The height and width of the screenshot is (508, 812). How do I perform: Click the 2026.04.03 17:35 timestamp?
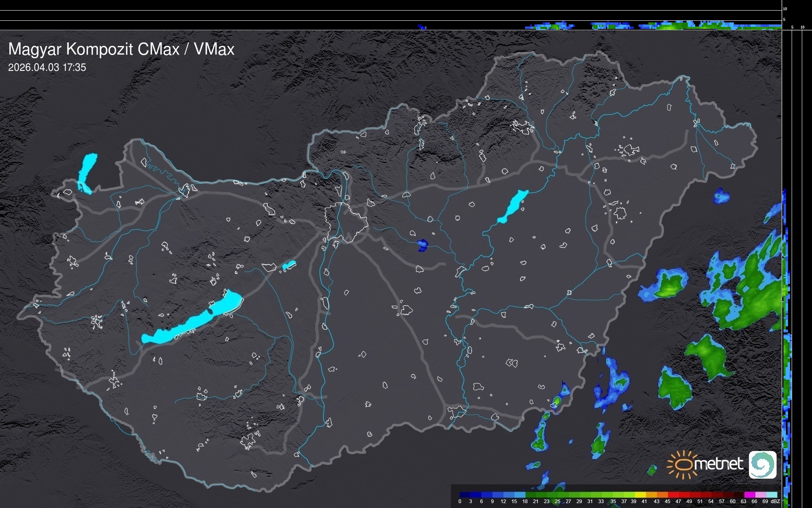coord(47,68)
